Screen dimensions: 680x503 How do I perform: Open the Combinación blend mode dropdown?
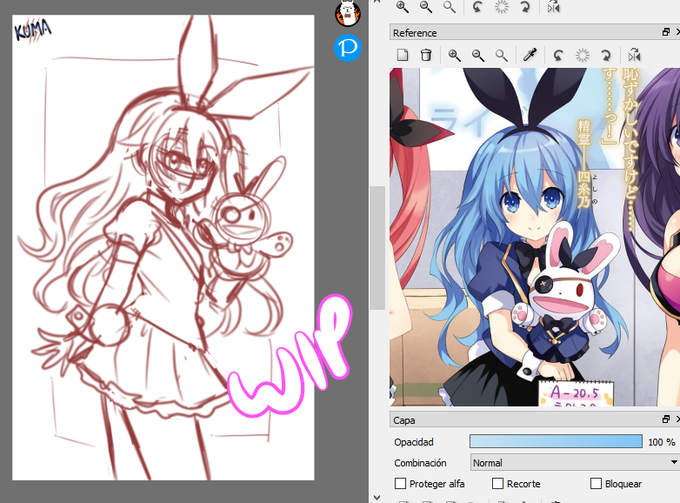[x=575, y=463]
